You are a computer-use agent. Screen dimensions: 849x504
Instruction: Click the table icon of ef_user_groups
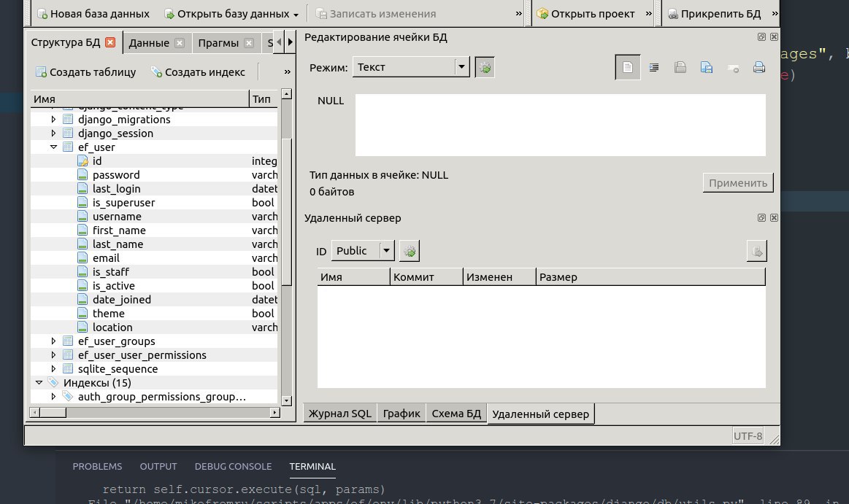tap(68, 341)
